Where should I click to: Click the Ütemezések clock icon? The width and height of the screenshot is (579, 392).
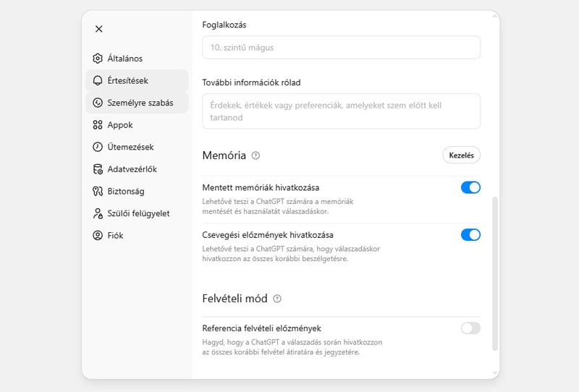point(98,147)
